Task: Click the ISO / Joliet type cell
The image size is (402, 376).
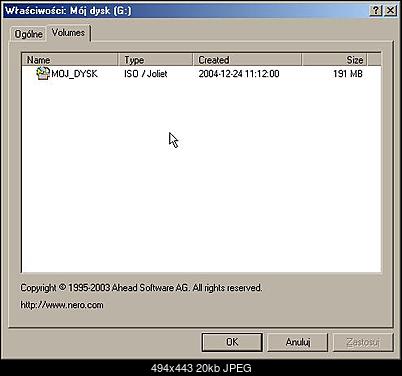Action: click(x=146, y=74)
